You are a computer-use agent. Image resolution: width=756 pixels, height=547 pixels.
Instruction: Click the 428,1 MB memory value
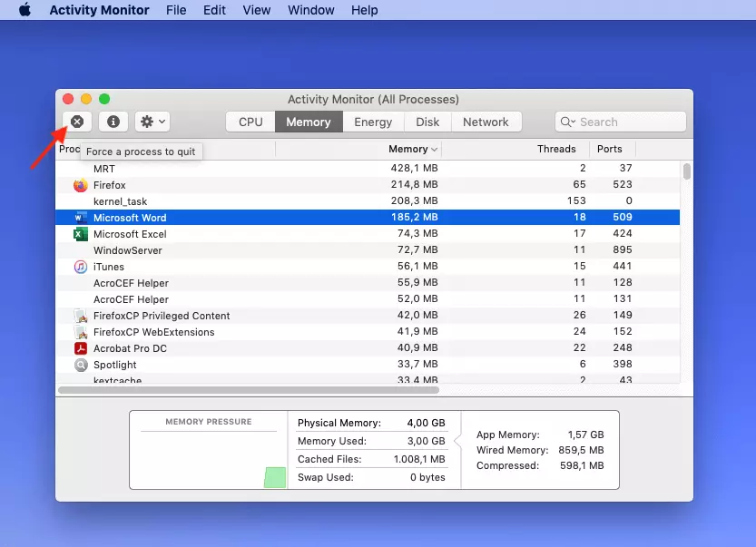414,168
